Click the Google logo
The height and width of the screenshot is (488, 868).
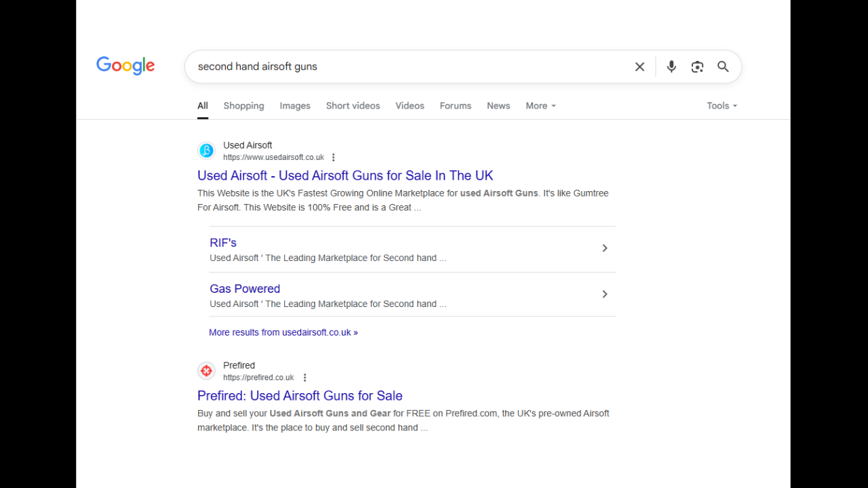click(125, 66)
